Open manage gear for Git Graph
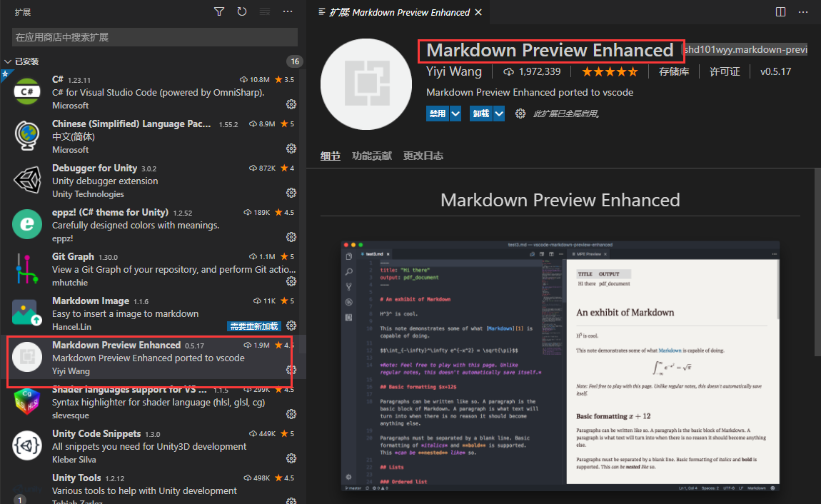 coord(292,281)
